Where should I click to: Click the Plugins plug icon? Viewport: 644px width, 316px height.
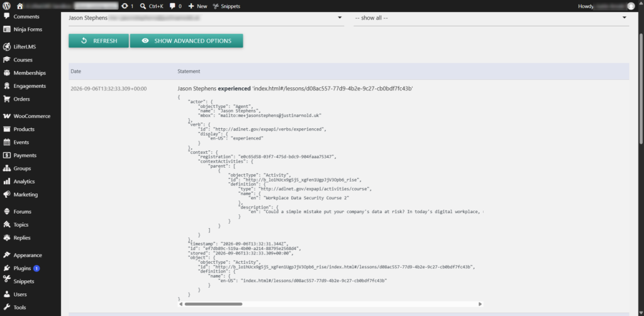tap(6, 268)
